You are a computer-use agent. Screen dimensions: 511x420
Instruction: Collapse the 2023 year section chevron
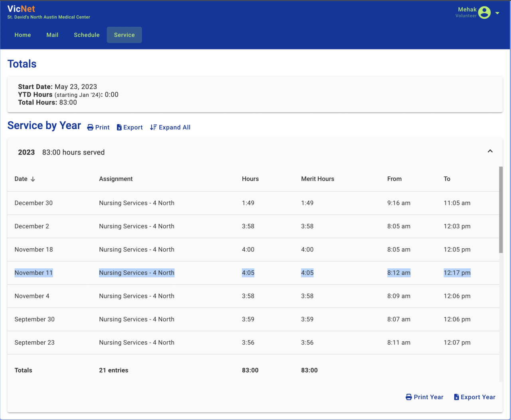coord(490,151)
